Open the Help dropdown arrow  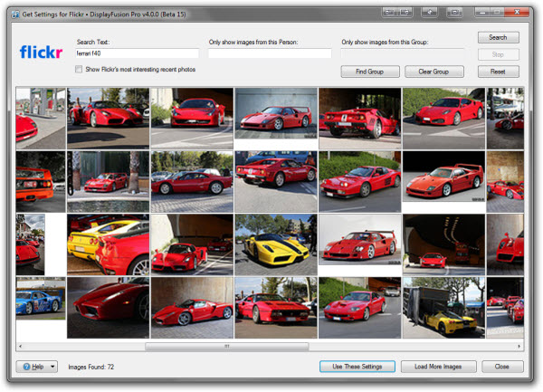[53, 367]
